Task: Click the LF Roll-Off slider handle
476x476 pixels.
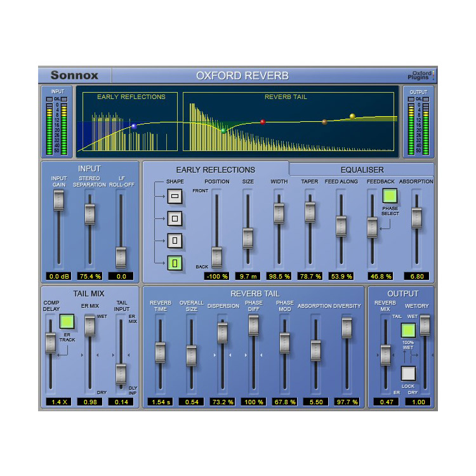Action: [121, 258]
